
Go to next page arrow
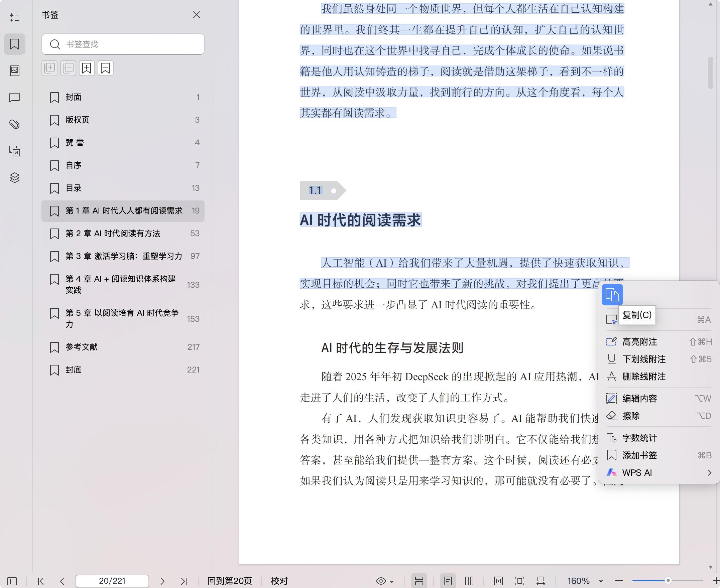coord(162,581)
